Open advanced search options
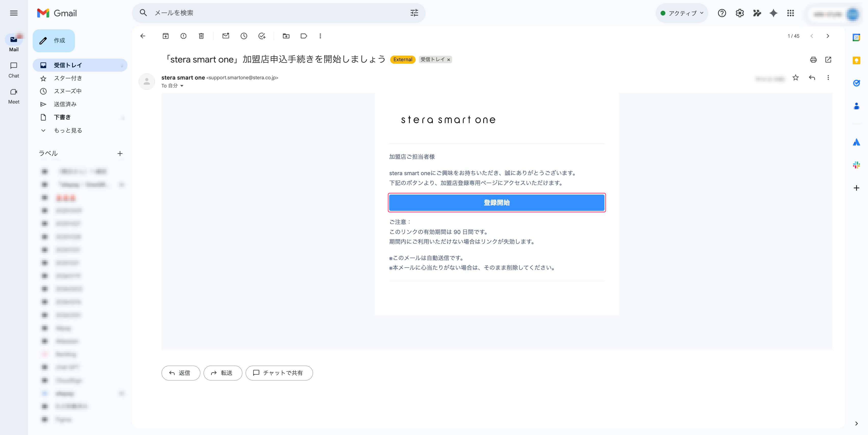 click(x=414, y=13)
